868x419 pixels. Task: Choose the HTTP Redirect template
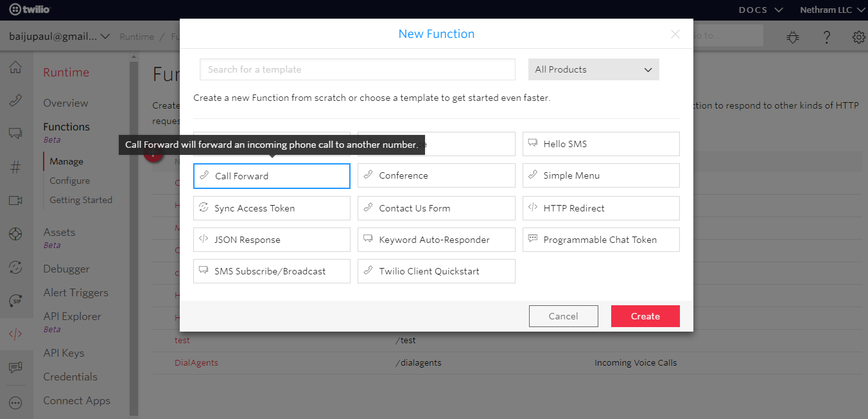[601, 208]
